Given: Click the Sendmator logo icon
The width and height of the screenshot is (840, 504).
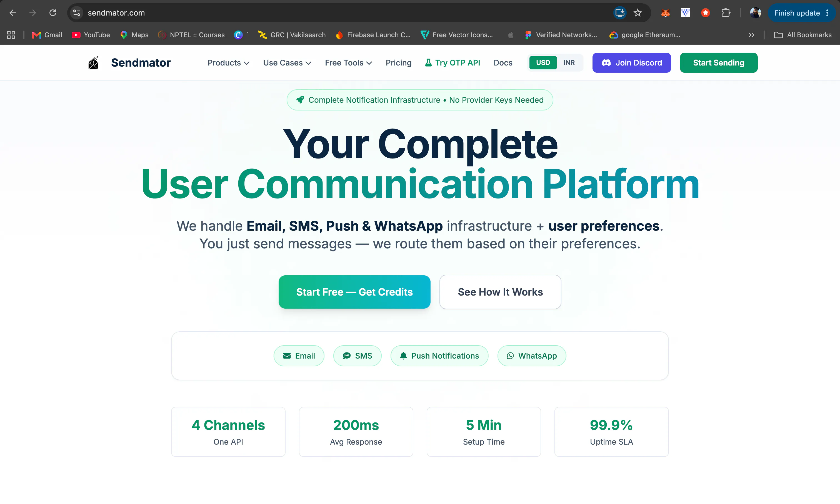Looking at the screenshot, I should 93,63.
